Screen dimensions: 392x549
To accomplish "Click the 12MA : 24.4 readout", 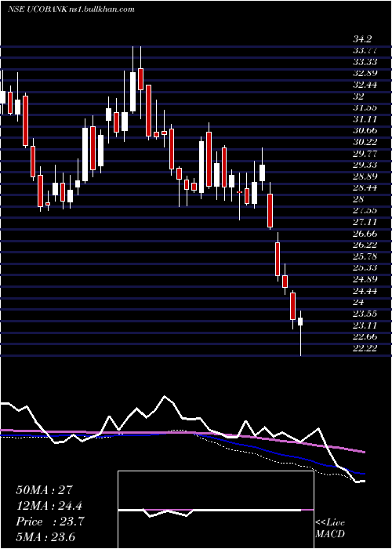I will tap(49, 506).
